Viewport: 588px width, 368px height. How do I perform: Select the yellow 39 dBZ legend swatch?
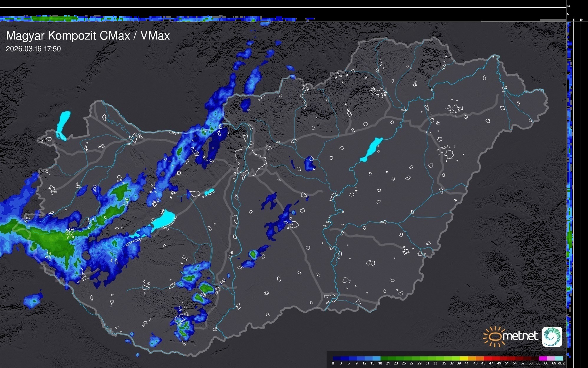(464, 358)
